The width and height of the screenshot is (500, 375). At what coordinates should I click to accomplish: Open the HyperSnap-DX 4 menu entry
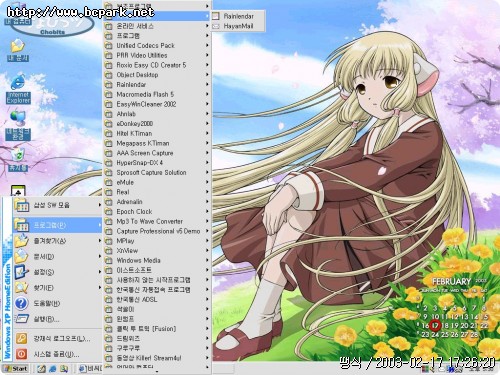(157, 163)
